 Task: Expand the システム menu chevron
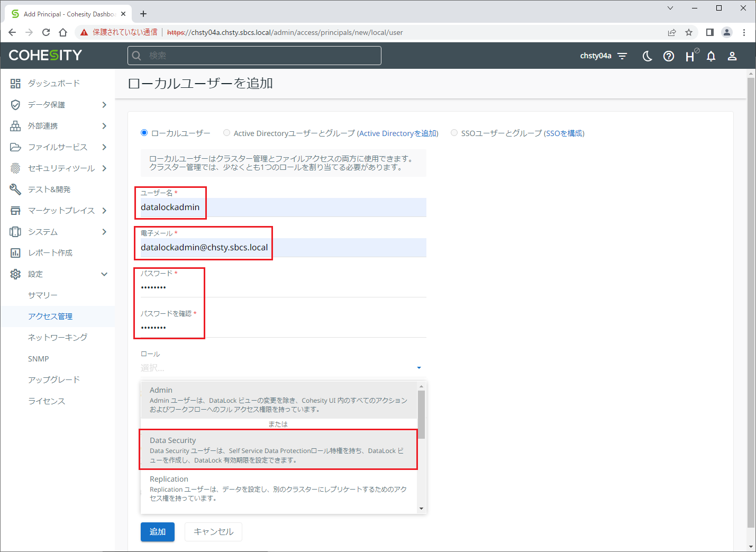pos(104,232)
